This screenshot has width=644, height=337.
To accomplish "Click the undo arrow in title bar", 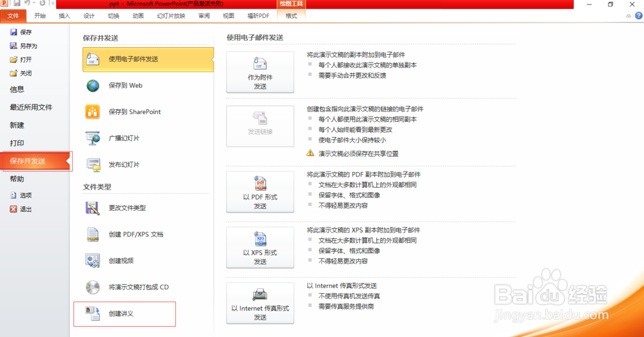I will [x=28, y=3].
